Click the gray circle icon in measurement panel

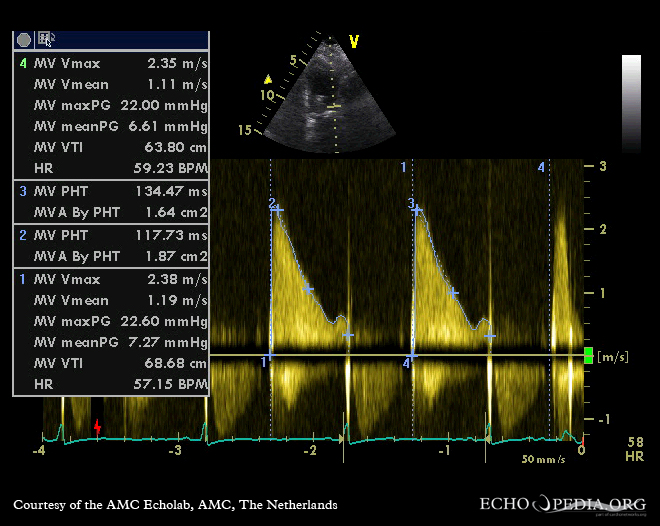[x=23, y=39]
